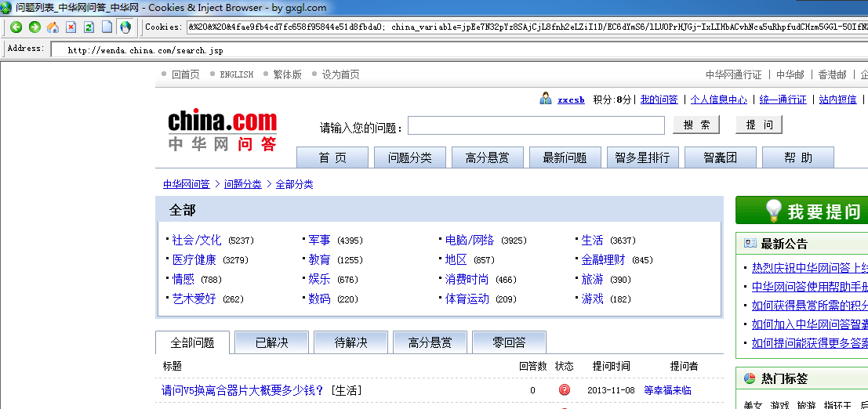Click the 最新公告 header icon
Image resolution: width=868 pixels, height=409 pixels.
click(750, 244)
